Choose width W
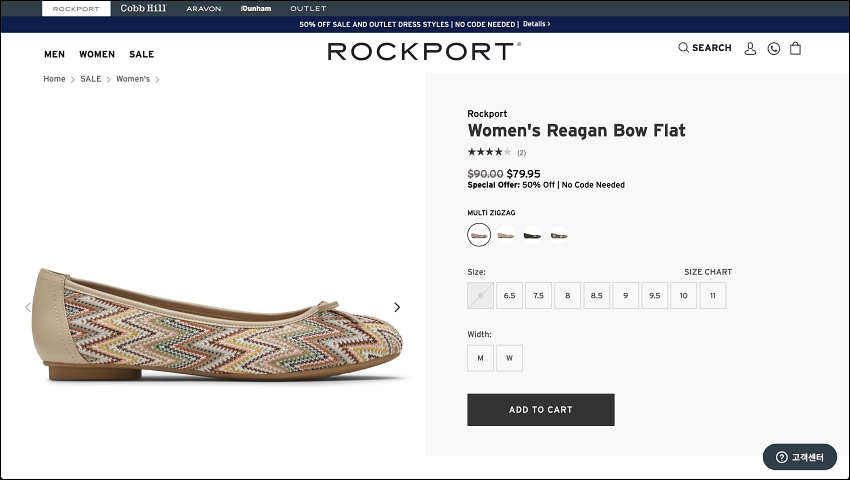The height and width of the screenshot is (480, 850). tap(510, 358)
